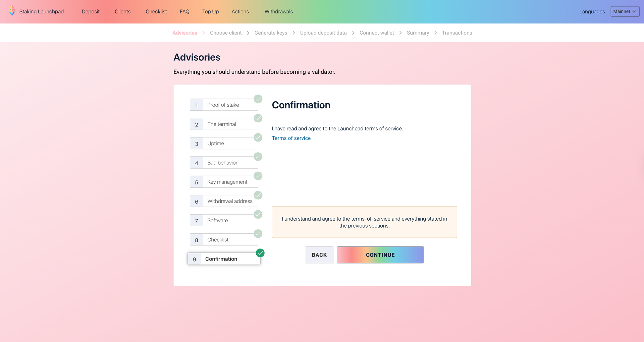Click checkmark icon beside Checklist section
The height and width of the screenshot is (342, 644).
[x=258, y=234]
